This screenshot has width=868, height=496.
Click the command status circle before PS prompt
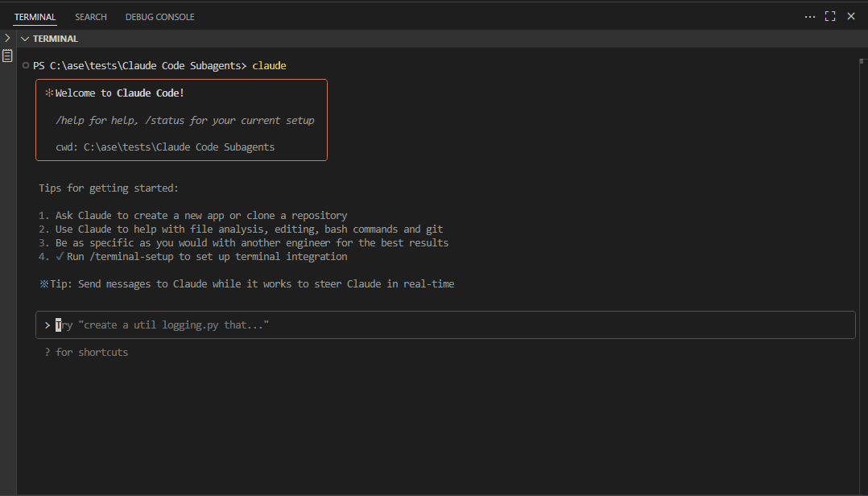(26, 65)
